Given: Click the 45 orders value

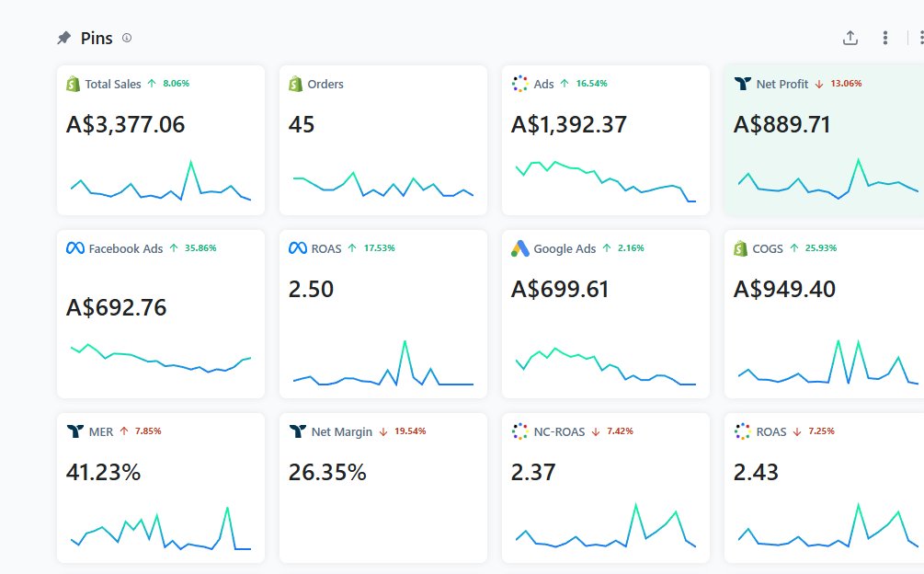Looking at the screenshot, I should click(x=302, y=124).
